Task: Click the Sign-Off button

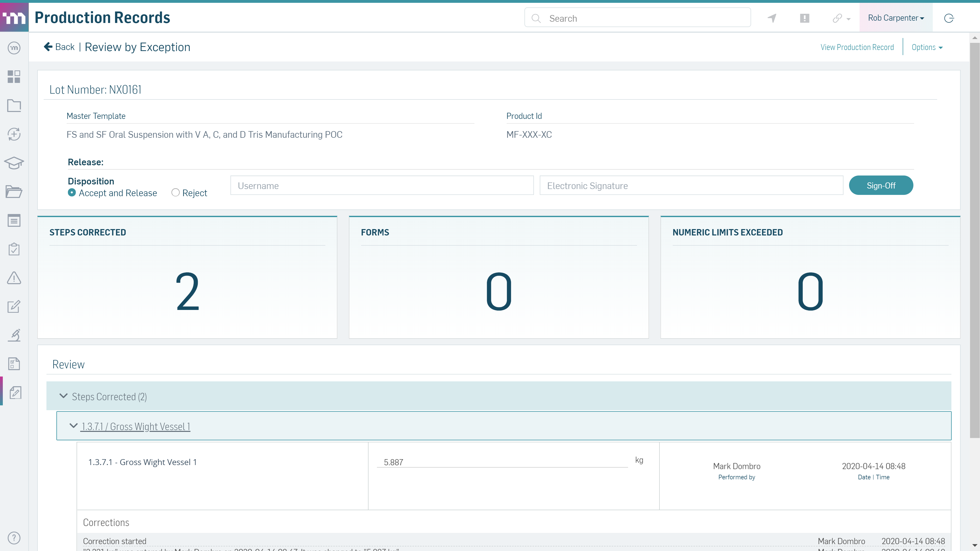Action: point(881,185)
